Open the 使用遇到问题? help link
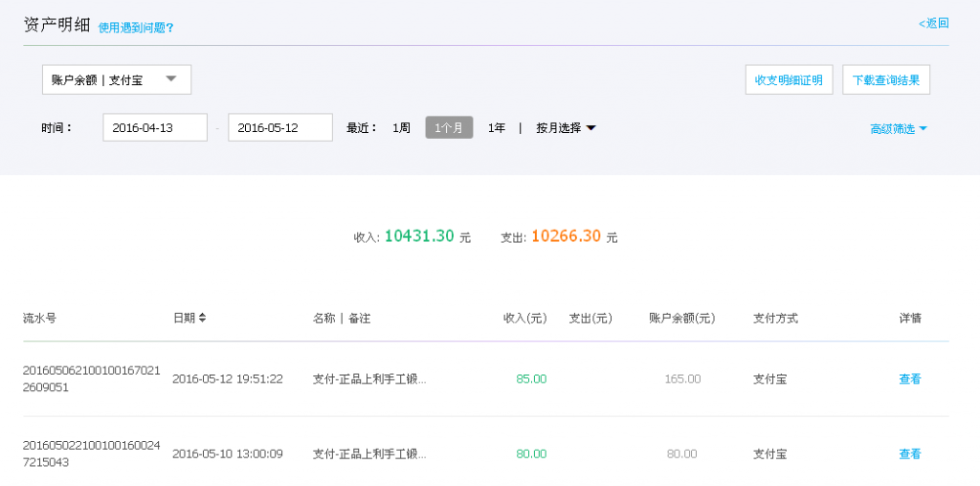The height and width of the screenshot is (486, 980). tap(136, 28)
